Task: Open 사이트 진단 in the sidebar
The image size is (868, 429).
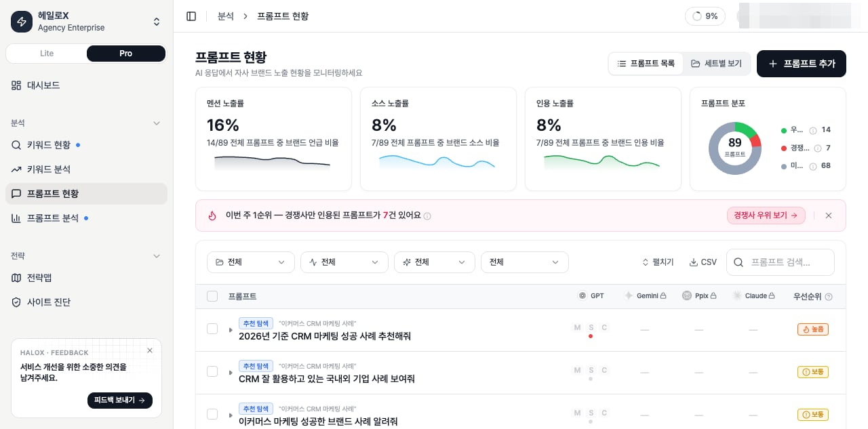Action: click(x=86, y=302)
